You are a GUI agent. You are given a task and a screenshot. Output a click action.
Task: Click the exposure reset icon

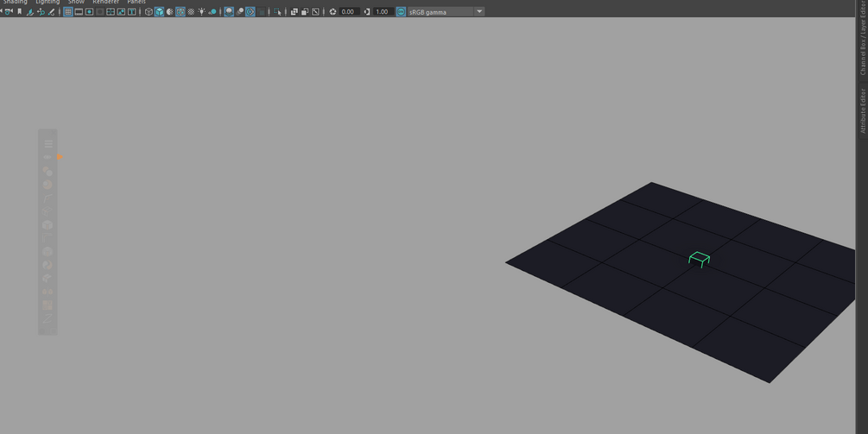click(333, 11)
